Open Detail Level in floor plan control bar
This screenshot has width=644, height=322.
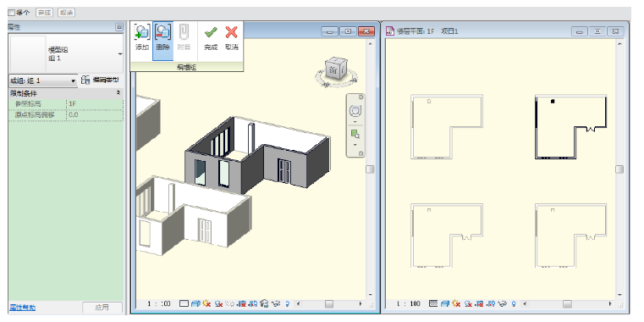[x=433, y=303]
